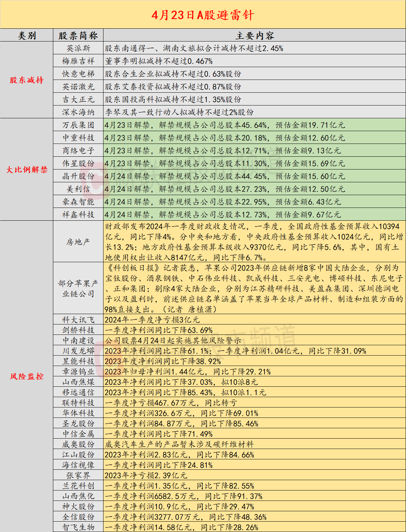Select stock name 剑桥科技
Image resolution: width=406 pixels, height=532 pixels.
[78, 330]
